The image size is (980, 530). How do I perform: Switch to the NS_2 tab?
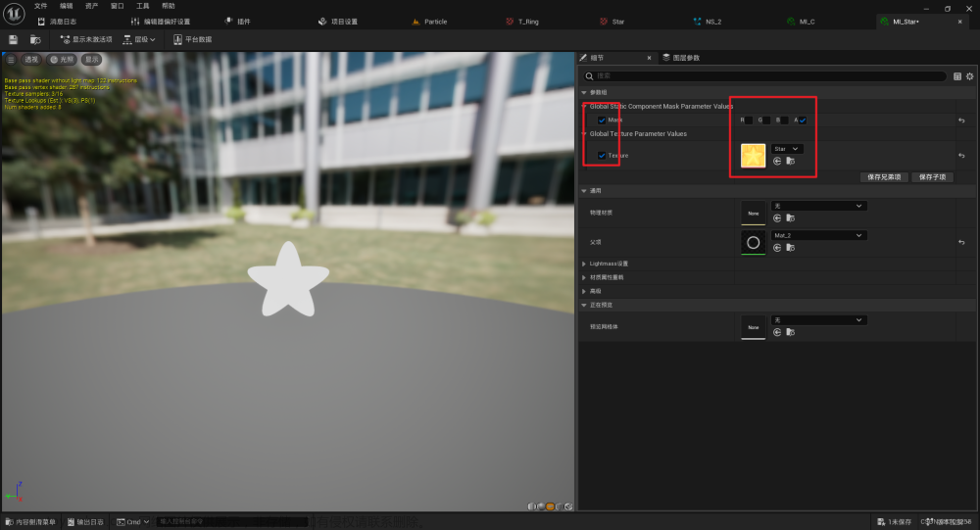(707, 22)
